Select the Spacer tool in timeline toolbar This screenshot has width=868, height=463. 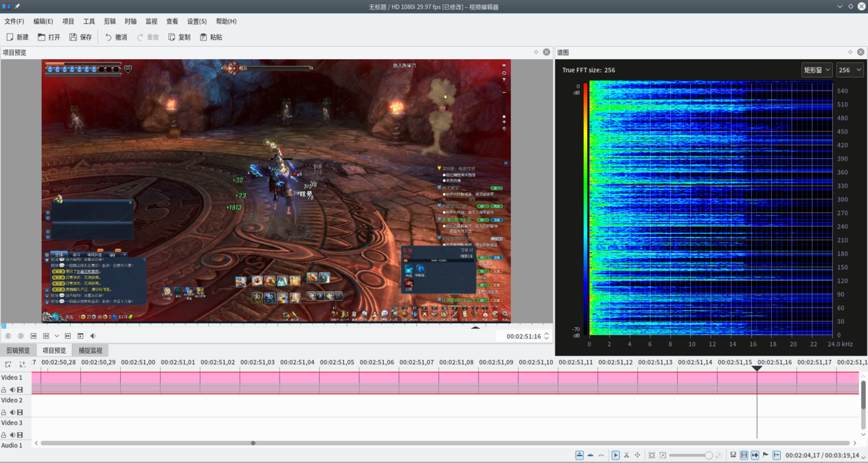[637, 455]
